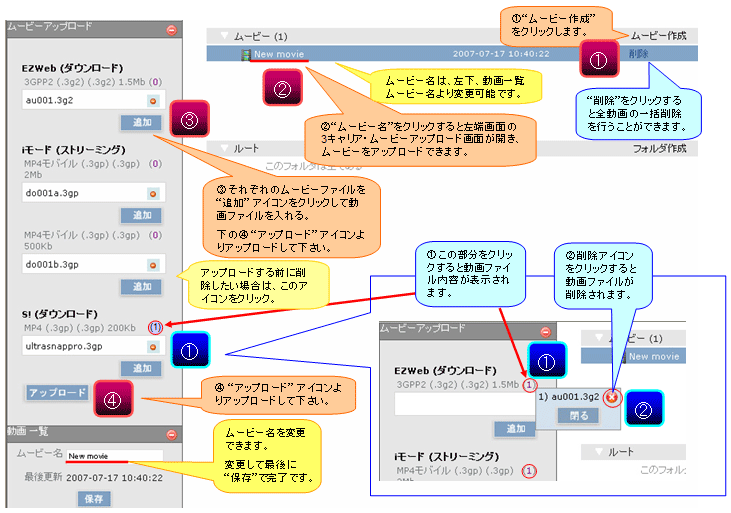The height and width of the screenshot is (513, 731).
Task: Click the browse icon in the ultrasnappro.3gp field
Action: pos(153,347)
